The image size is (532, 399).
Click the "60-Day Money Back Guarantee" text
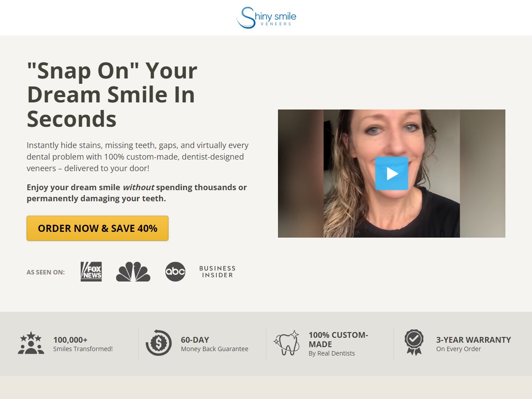point(215,344)
